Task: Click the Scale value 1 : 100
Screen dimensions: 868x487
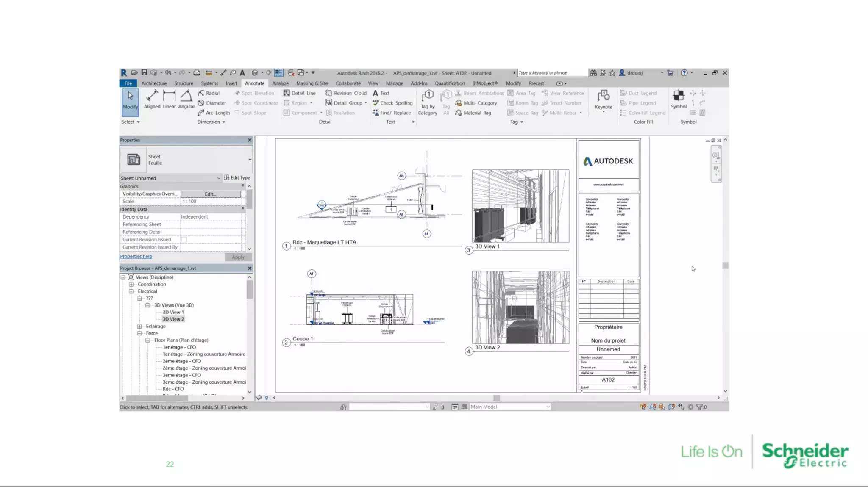Action: pos(211,202)
